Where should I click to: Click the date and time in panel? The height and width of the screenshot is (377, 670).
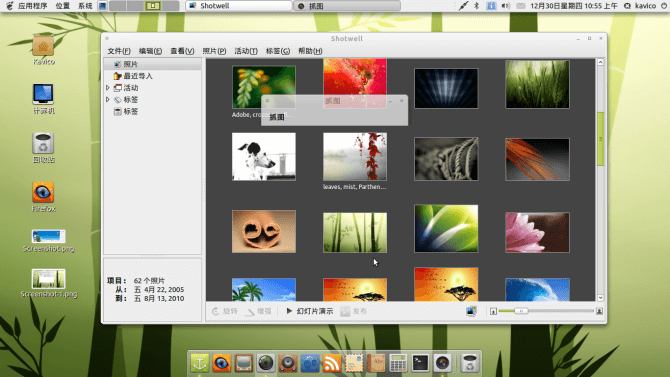573,6
